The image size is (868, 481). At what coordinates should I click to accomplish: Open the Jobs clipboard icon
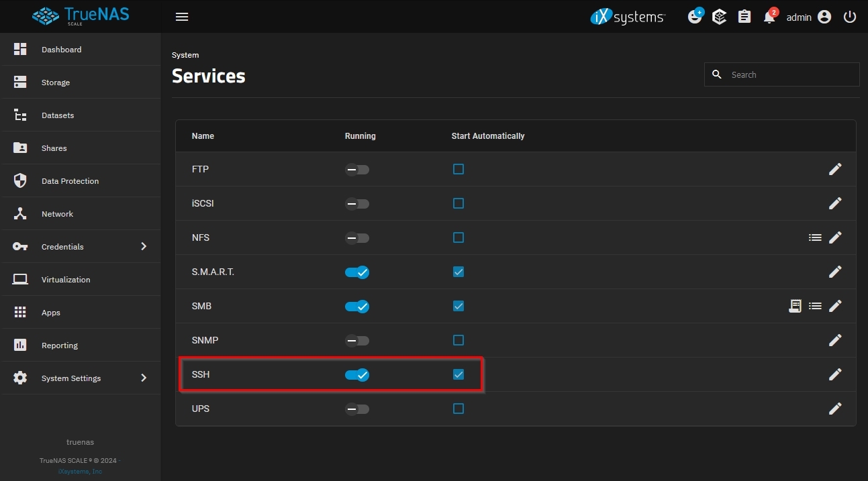(744, 17)
